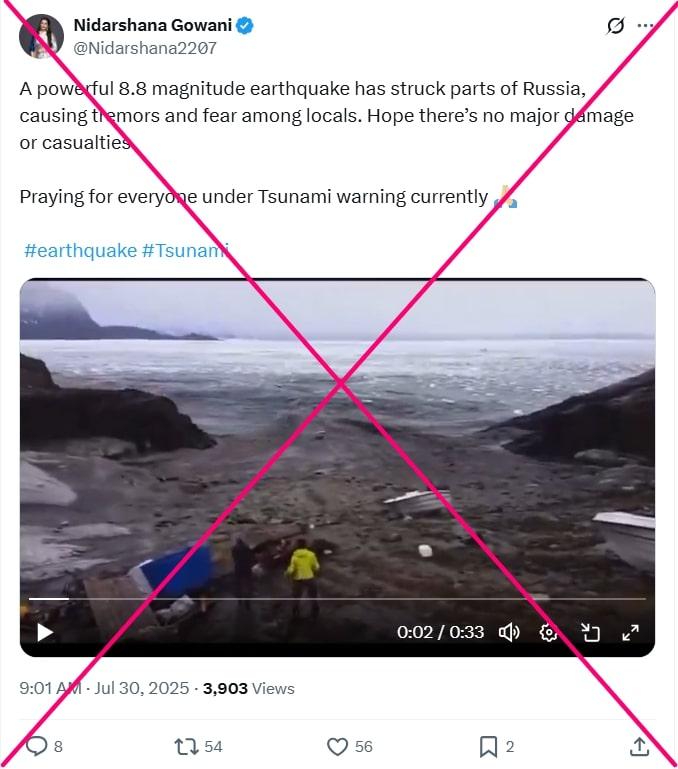This screenshot has width=678, height=769.
Task: Reply using the comment bubble icon
Action: tap(36, 746)
